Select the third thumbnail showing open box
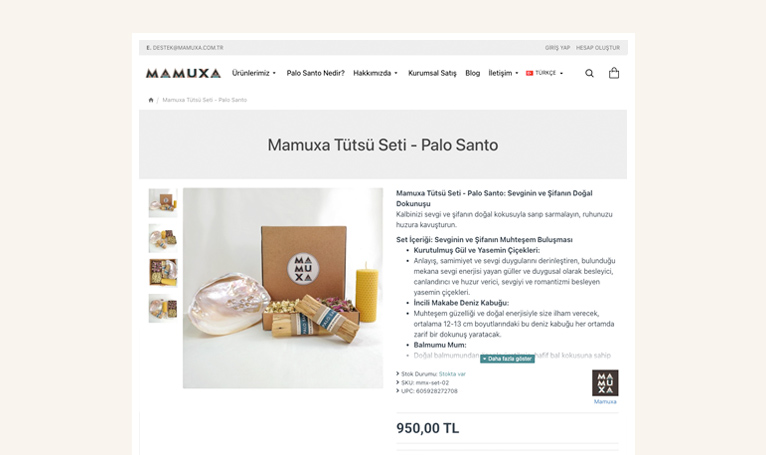This screenshot has height=455, width=766. point(163,273)
